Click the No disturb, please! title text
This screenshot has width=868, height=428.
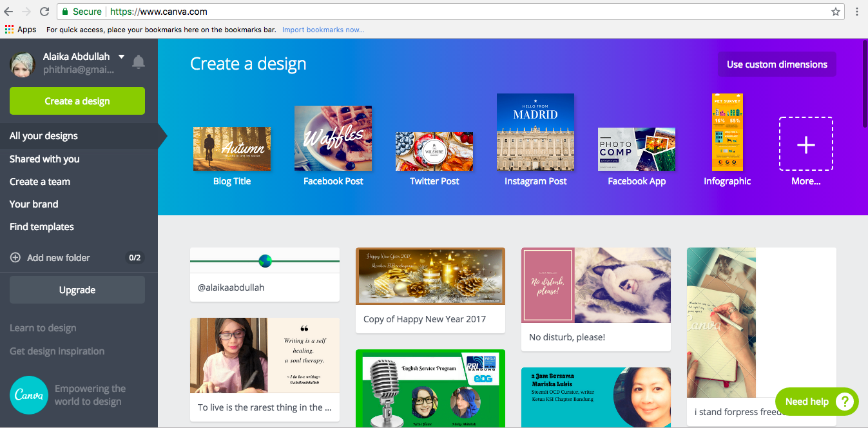click(x=567, y=337)
